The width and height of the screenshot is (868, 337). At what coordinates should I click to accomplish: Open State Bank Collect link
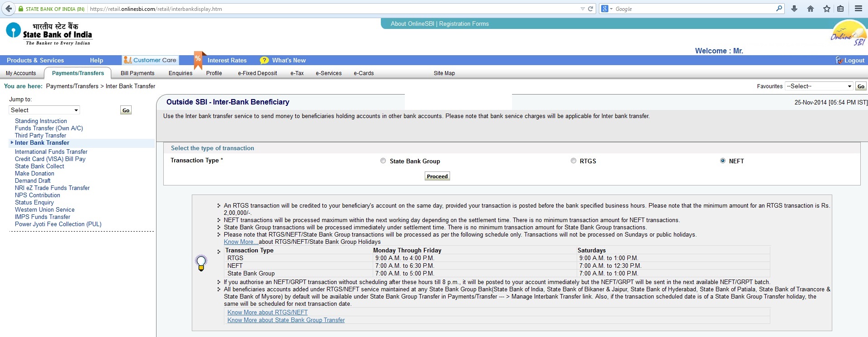[39, 166]
